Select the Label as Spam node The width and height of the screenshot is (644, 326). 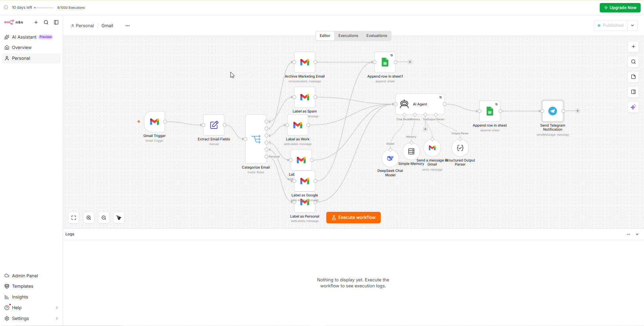[x=305, y=97]
